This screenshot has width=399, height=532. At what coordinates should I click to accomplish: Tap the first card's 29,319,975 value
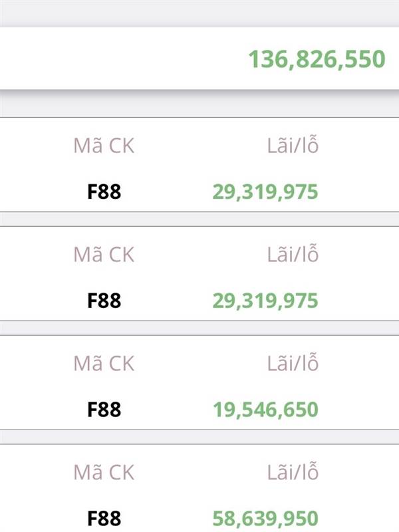coord(265,192)
